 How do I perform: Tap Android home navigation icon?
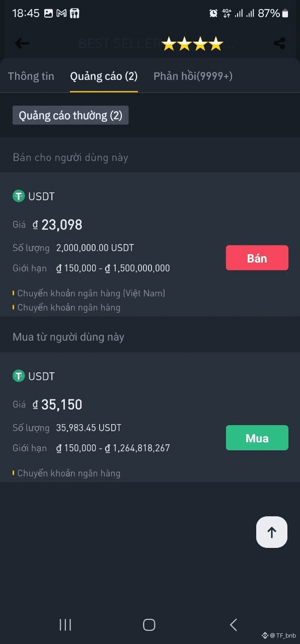coord(149,624)
